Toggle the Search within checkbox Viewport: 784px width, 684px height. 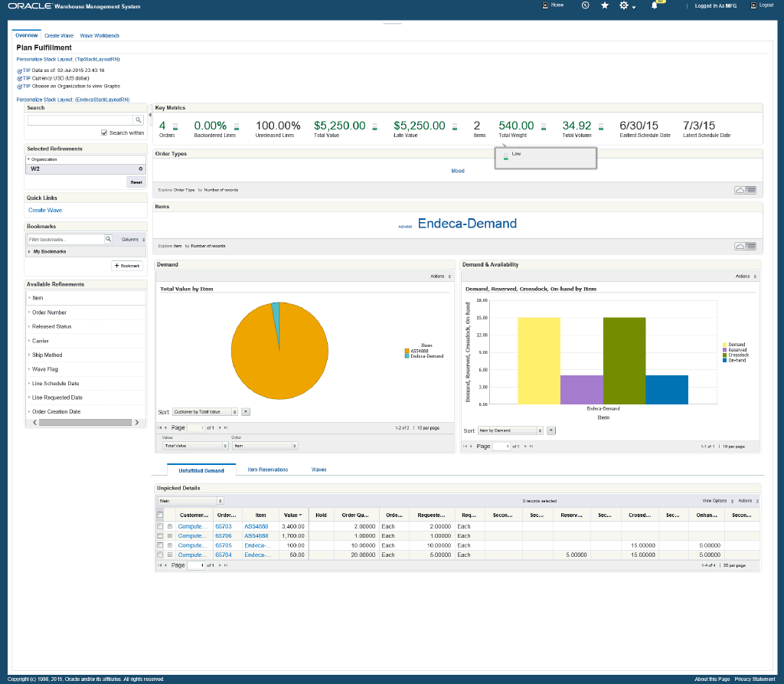(x=105, y=133)
